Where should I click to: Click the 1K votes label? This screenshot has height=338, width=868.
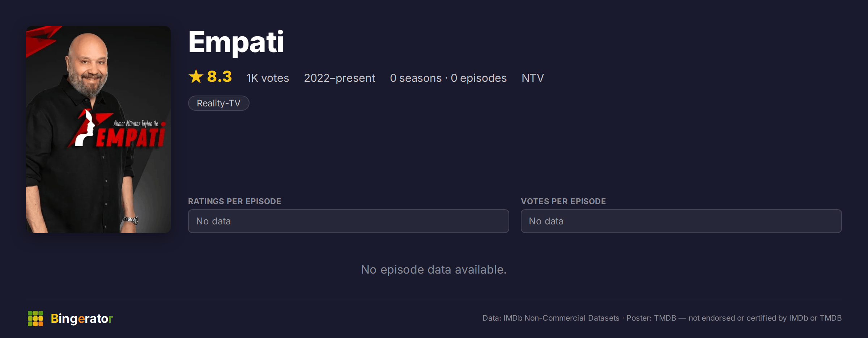tap(268, 78)
